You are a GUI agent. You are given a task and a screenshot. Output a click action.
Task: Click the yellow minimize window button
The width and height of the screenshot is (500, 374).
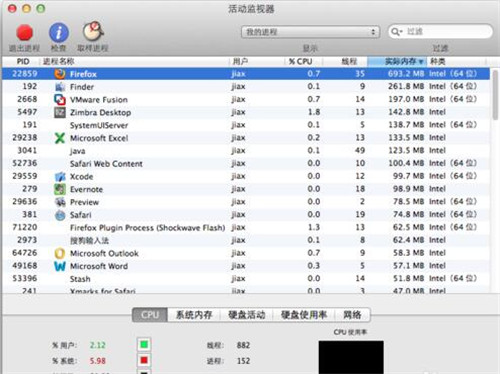coord(26,8)
